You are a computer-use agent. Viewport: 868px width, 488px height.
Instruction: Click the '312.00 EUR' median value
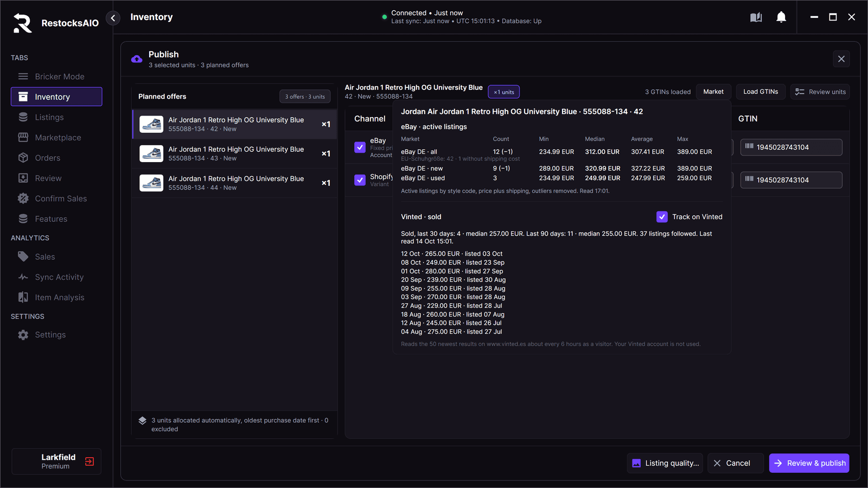602,152
